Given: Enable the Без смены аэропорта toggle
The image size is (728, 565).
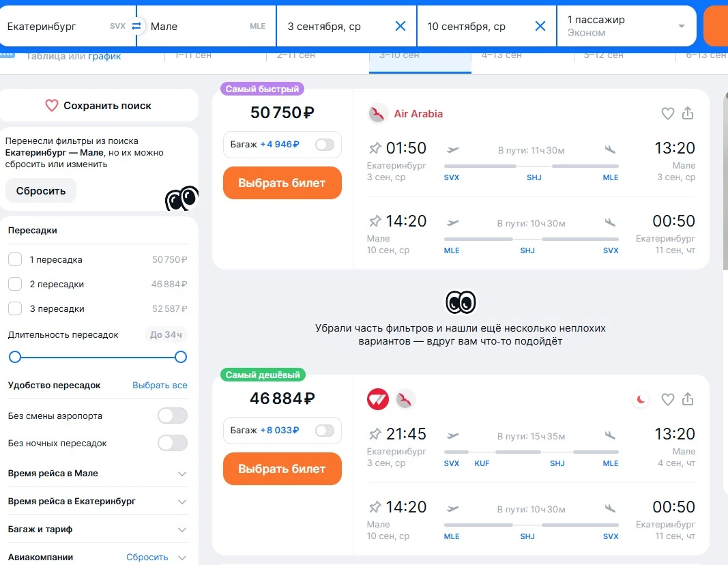Looking at the screenshot, I should pyautogui.click(x=172, y=416).
